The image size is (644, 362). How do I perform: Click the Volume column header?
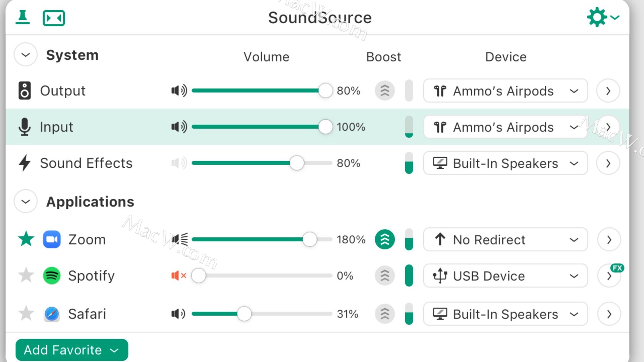(x=266, y=57)
